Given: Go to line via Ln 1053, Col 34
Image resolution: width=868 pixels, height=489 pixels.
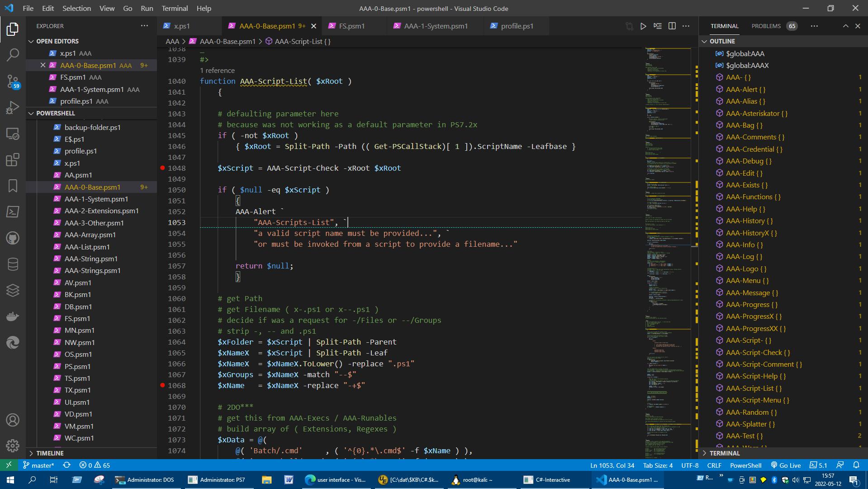Looking at the screenshot, I should [x=612, y=465].
